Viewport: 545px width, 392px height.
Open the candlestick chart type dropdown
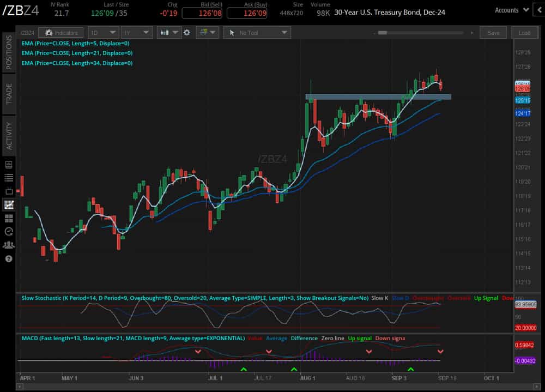[168, 33]
